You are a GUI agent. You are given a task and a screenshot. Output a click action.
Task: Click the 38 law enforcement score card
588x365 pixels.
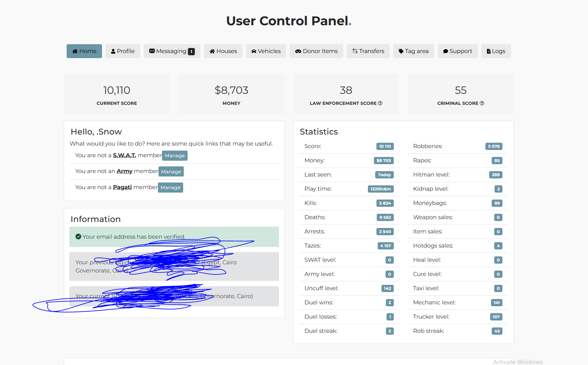point(346,94)
